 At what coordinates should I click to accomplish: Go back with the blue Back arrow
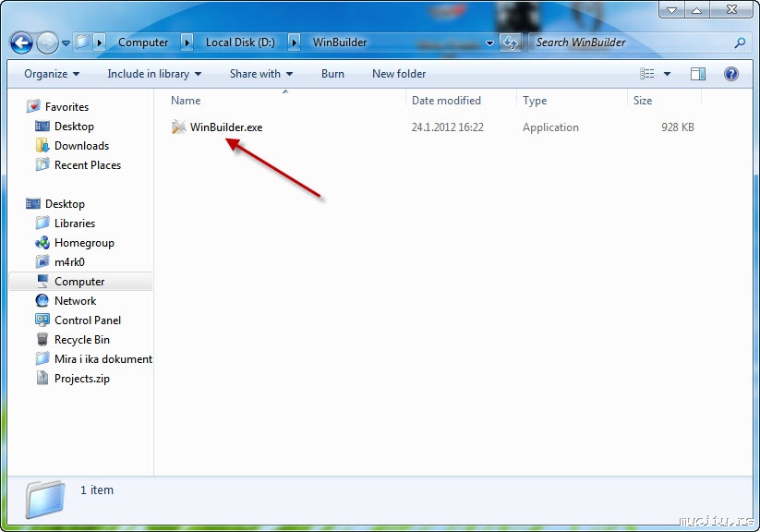[x=21, y=43]
